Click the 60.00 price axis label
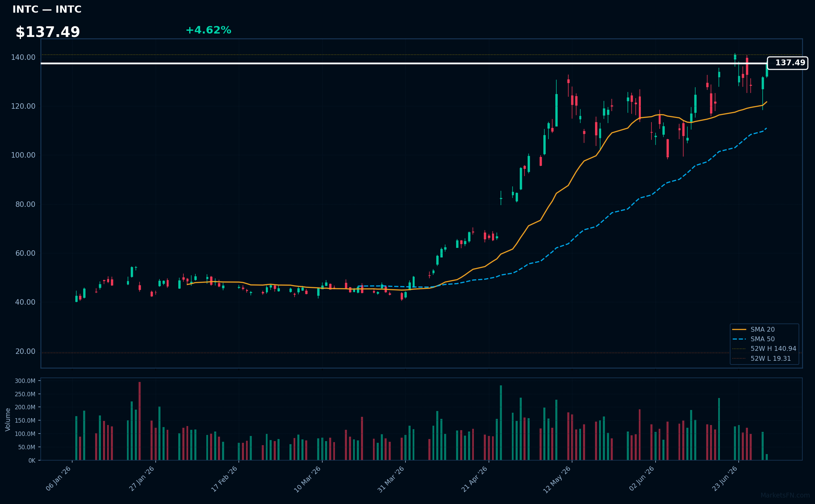The height and width of the screenshot is (504, 815). click(x=25, y=253)
